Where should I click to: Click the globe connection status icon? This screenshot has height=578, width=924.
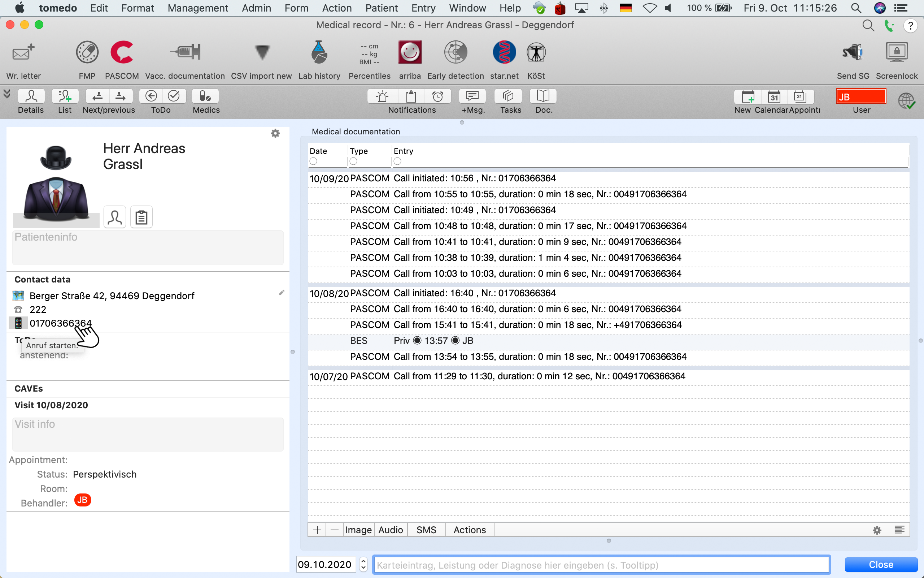tap(906, 101)
